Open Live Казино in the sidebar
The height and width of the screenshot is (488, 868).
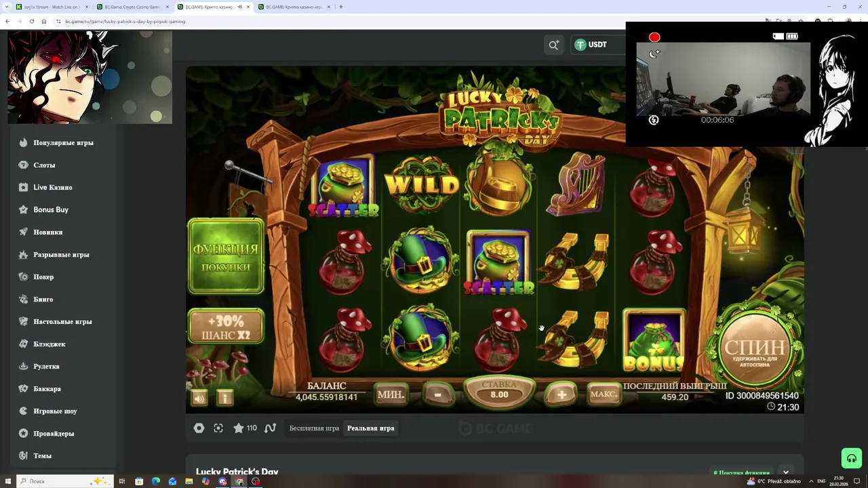[53, 187]
